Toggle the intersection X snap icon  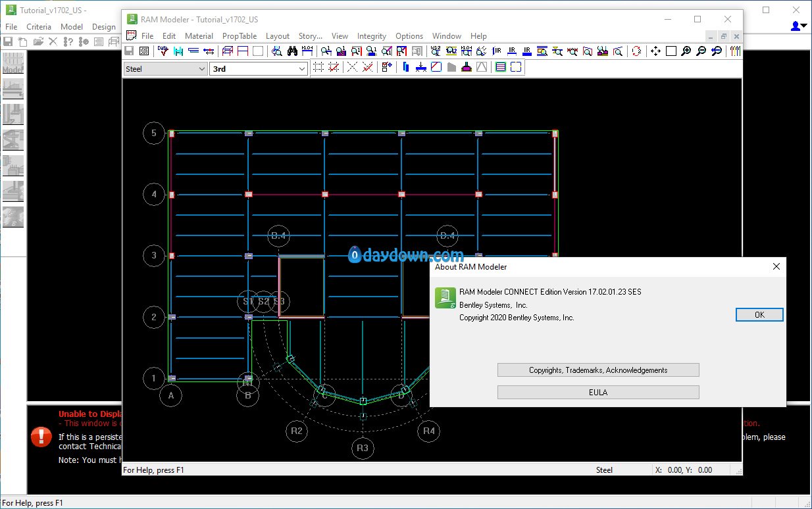pyautogui.click(x=352, y=67)
